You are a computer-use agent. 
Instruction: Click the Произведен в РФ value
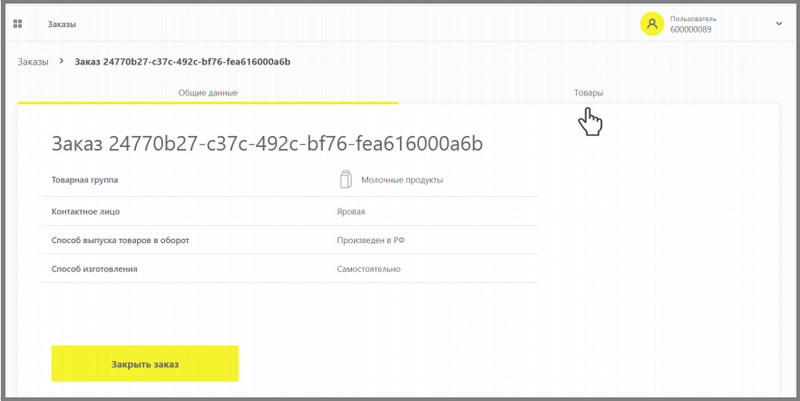coord(371,240)
